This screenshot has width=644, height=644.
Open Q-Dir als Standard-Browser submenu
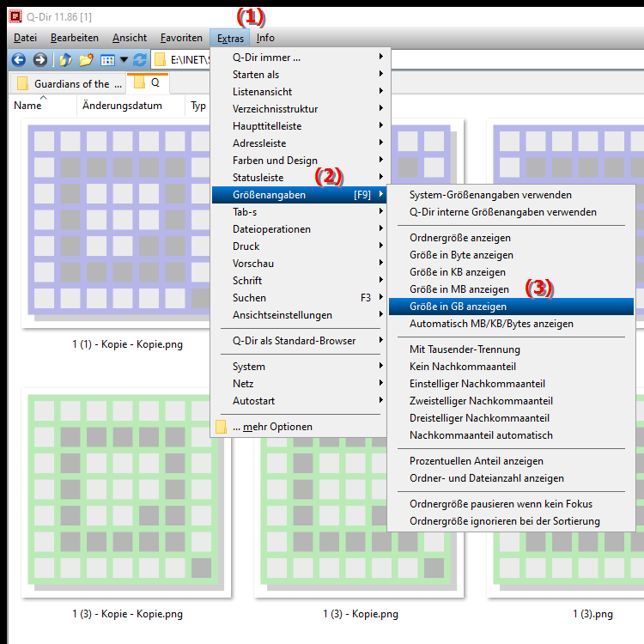300,341
